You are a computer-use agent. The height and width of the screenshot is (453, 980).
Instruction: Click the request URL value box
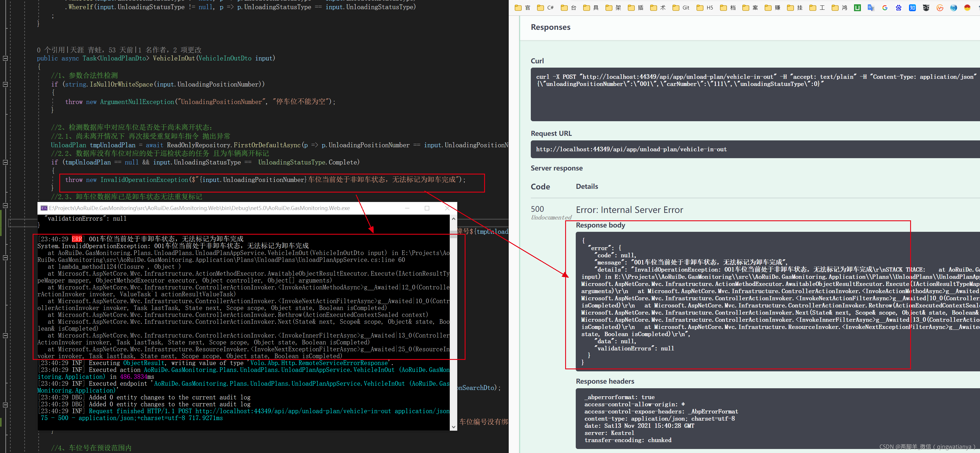pyautogui.click(x=755, y=149)
